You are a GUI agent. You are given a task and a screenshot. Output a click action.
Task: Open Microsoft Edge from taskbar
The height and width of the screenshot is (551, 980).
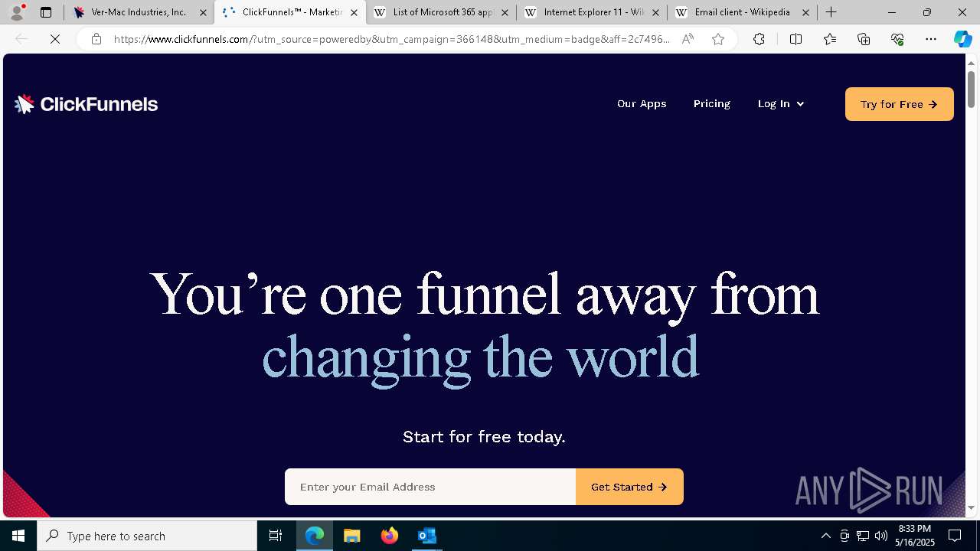[x=315, y=536]
